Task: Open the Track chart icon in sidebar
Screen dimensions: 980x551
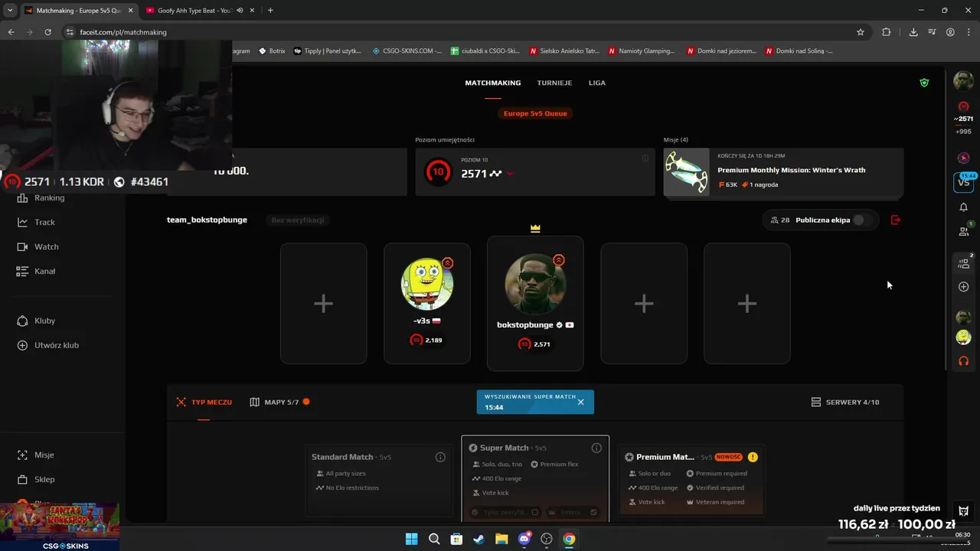Action: coord(22,222)
